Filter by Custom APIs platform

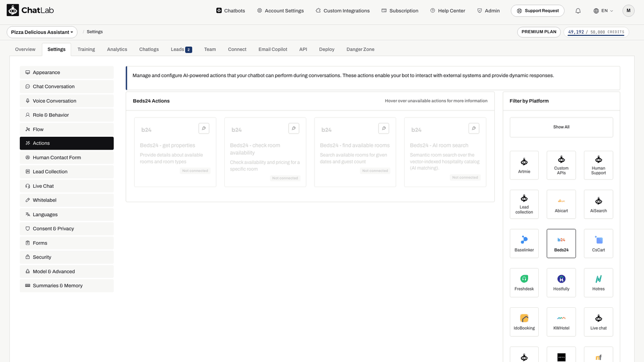click(561, 165)
